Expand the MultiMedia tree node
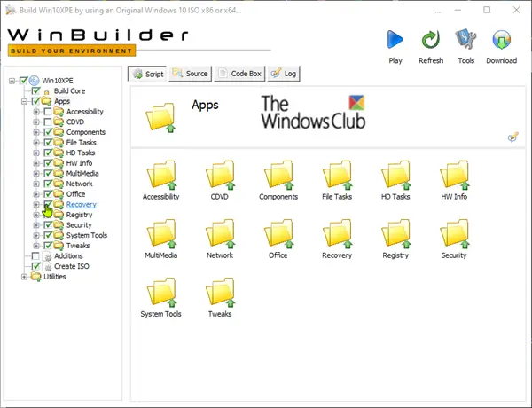Image resolution: width=532 pixels, height=408 pixels. pos(36,174)
